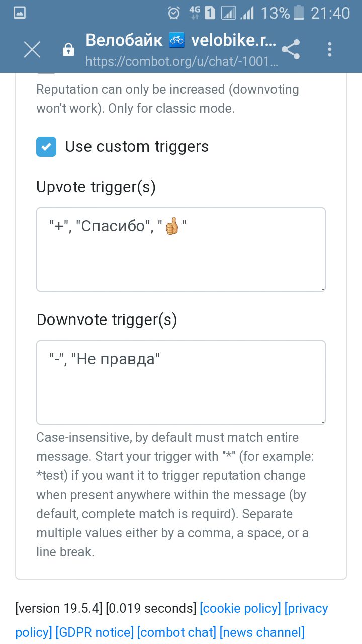Image resolution: width=362 pixels, height=644 pixels.
Task: Open the three-dot overflow menu
Action: coord(330,49)
